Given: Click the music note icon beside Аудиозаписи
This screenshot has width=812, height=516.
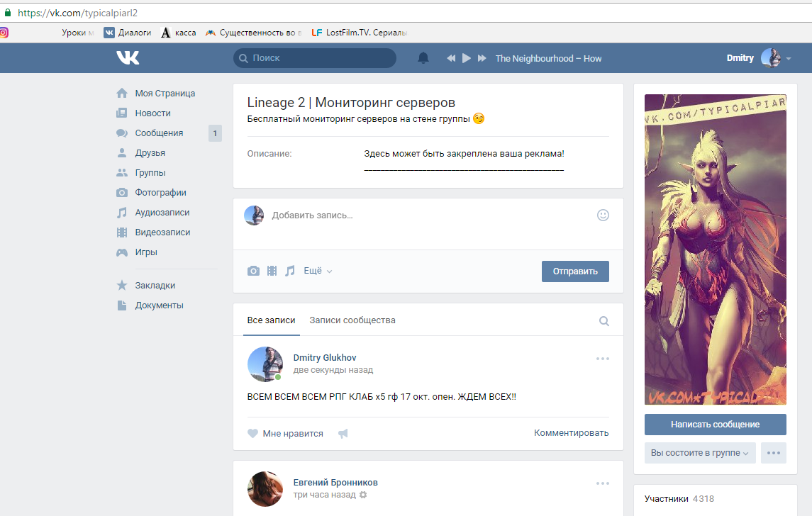Looking at the screenshot, I should tap(122, 212).
